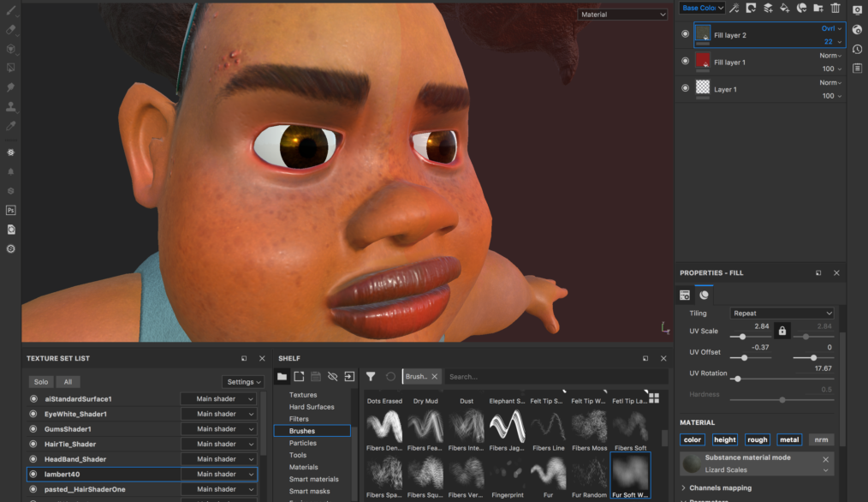Select the Clone stamp tool

[x=10, y=106]
